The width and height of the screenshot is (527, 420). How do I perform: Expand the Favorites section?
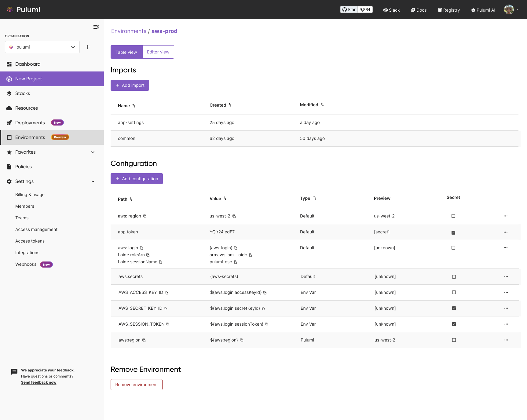93,152
